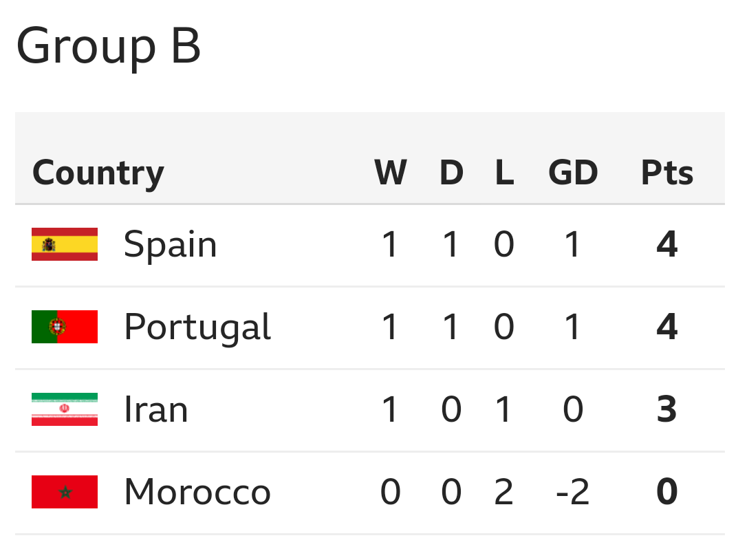Screen dimensions: 738x560
Task: Click the Group B heading
Action: coord(109,47)
